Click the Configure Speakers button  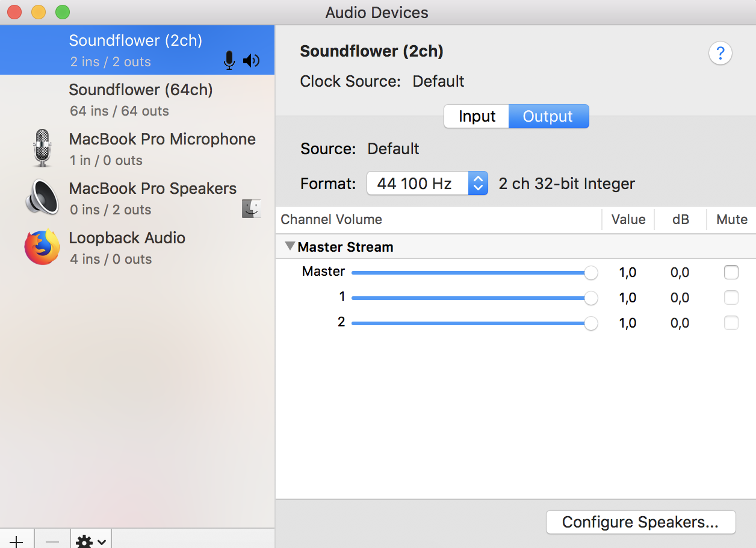click(640, 522)
